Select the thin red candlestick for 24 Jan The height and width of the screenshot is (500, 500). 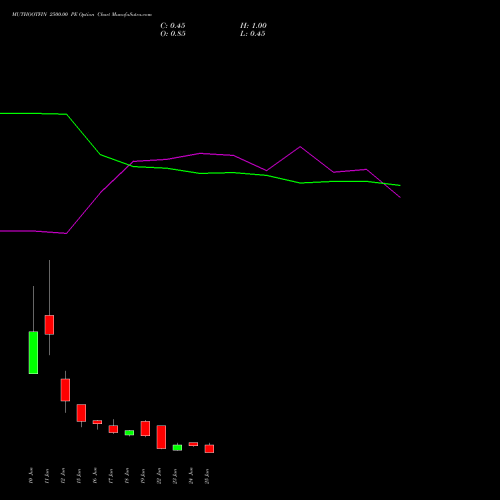(x=193, y=444)
